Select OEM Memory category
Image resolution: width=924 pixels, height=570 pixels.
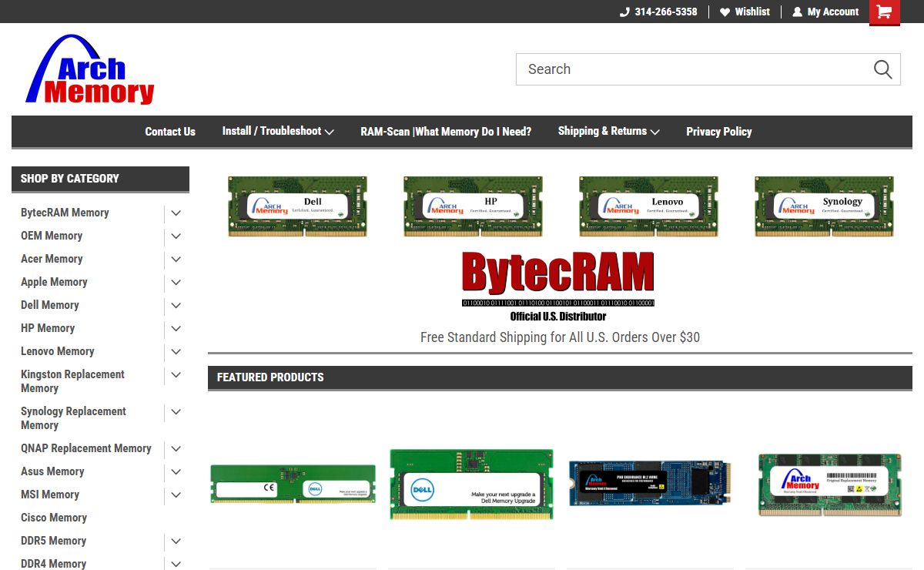point(52,236)
